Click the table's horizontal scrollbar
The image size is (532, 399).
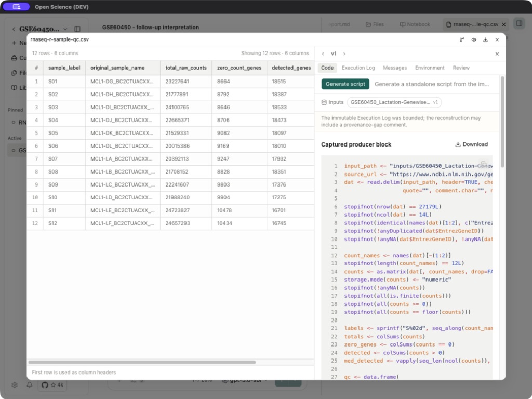coord(142,362)
